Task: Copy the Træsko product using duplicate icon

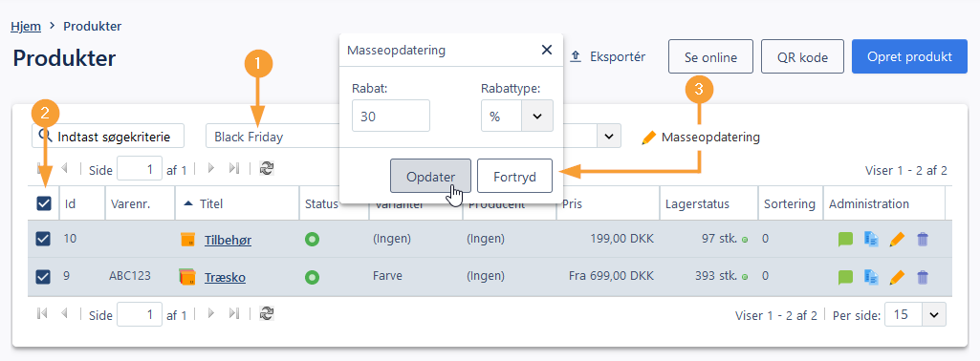Action: click(871, 277)
